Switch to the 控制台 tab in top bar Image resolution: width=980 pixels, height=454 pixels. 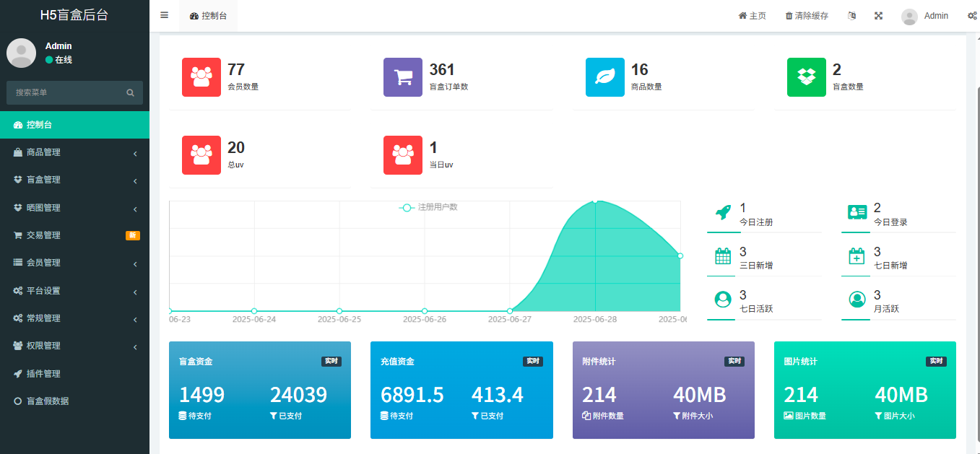tap(208, 16)
